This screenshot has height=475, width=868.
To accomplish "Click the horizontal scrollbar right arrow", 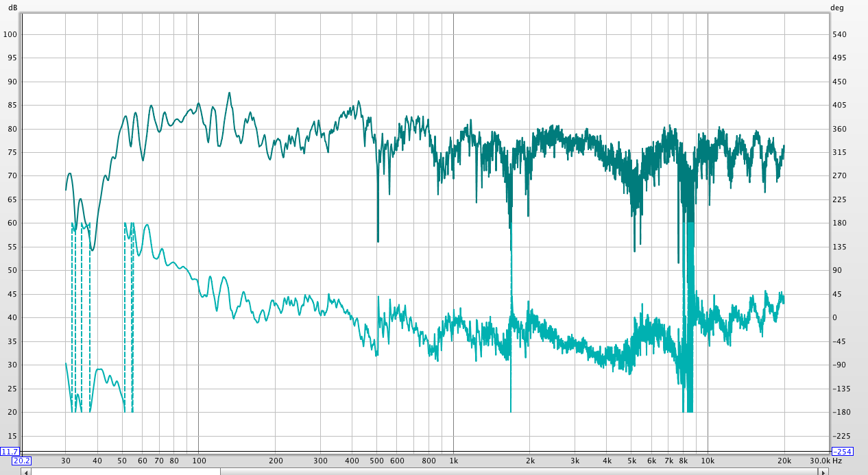I will coord(823,471).
